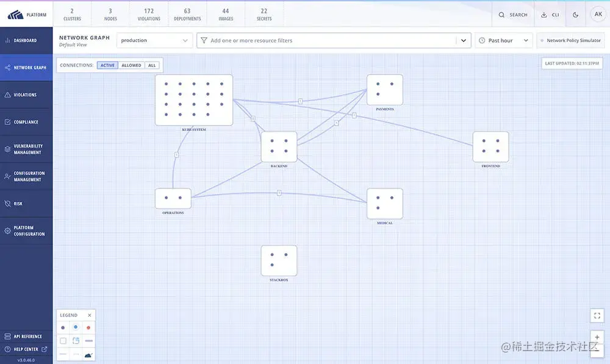Expand the resource filter chevron
610x364 pixels.
[464, 40]
